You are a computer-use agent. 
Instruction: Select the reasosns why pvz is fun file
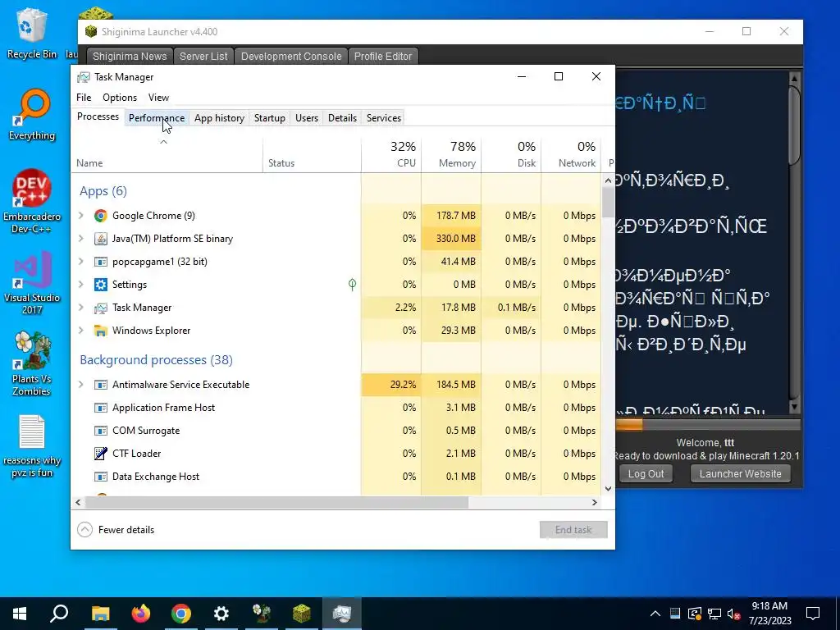click(32, 446)
